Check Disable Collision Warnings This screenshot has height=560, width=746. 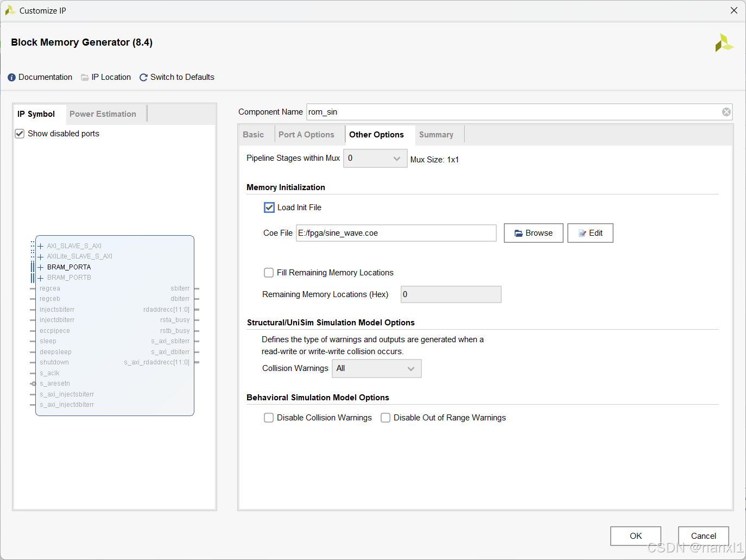269,418
